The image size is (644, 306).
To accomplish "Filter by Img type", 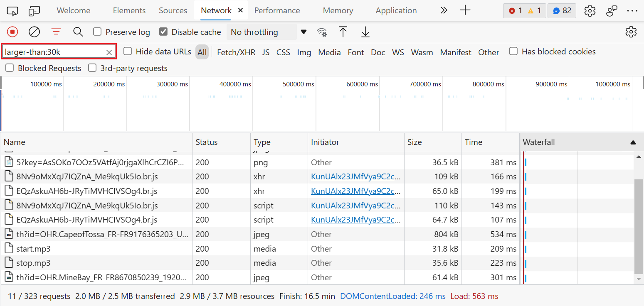I will tap(304, 52).
